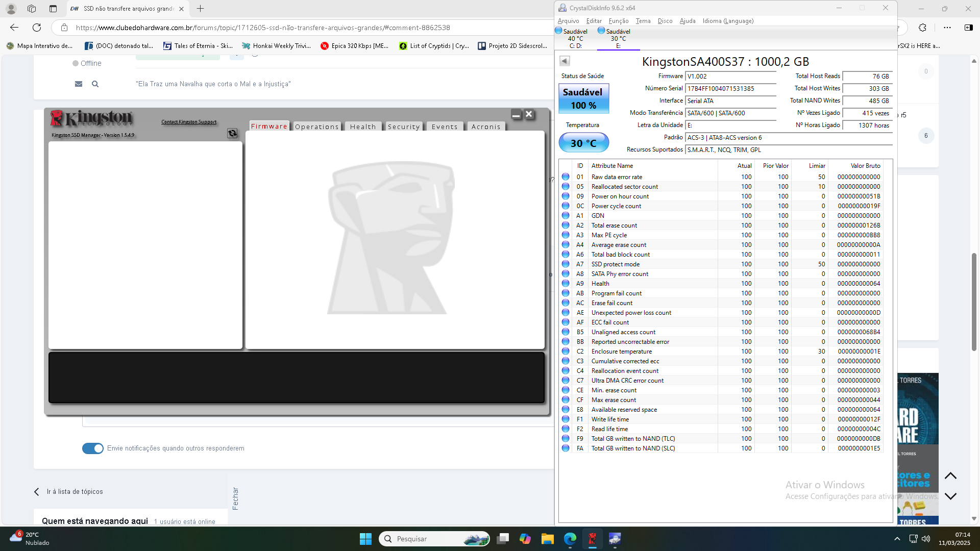Open the List of Cryptids bookmark
Image resolution: width=980 pixels, height=551 pixels.
pos(434,46)
